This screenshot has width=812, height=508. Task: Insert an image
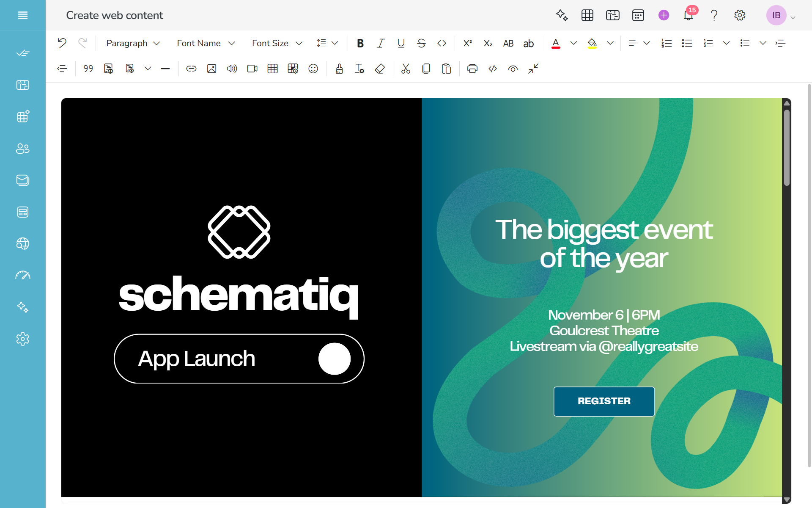(211, 69)
